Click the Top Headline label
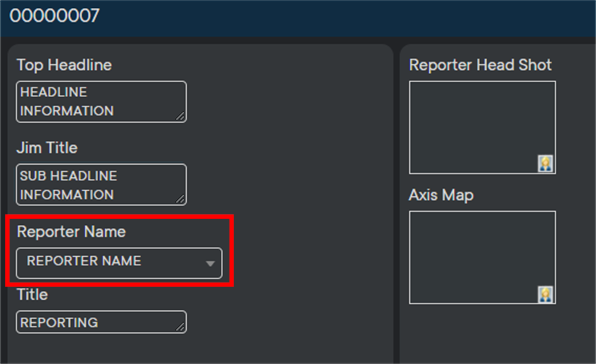This screenshot has width=596, height=364. coord(64,65)
